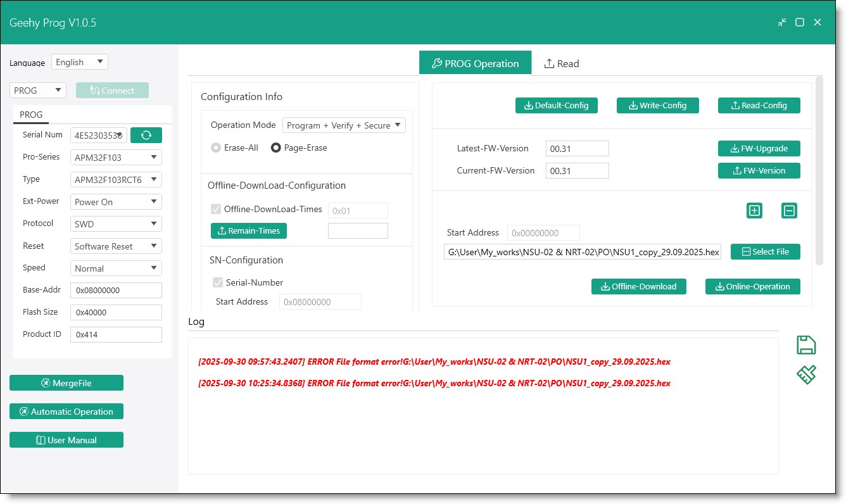Open the Language dropdown
Screen dimensions: 846x504
pyautogui.click(x=80, y=62)
